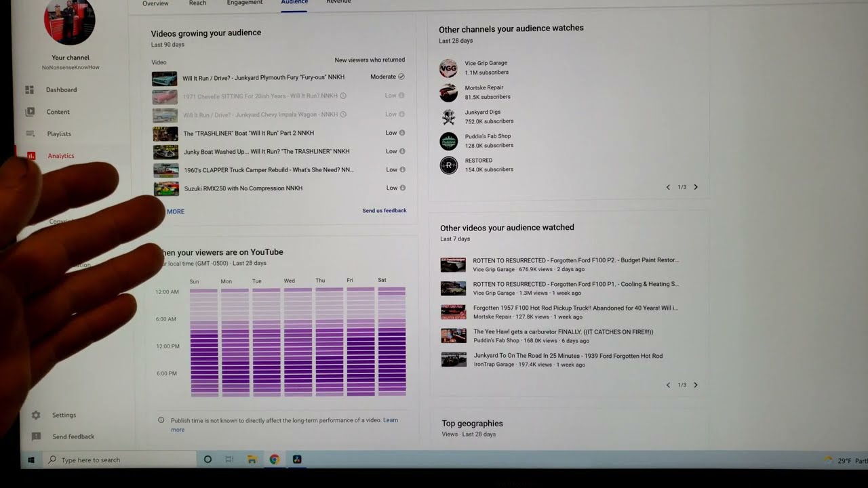Viewport: 868px width, 488px height.
Task: Switch to the Reach tab
Action: (x=197, y=3)
